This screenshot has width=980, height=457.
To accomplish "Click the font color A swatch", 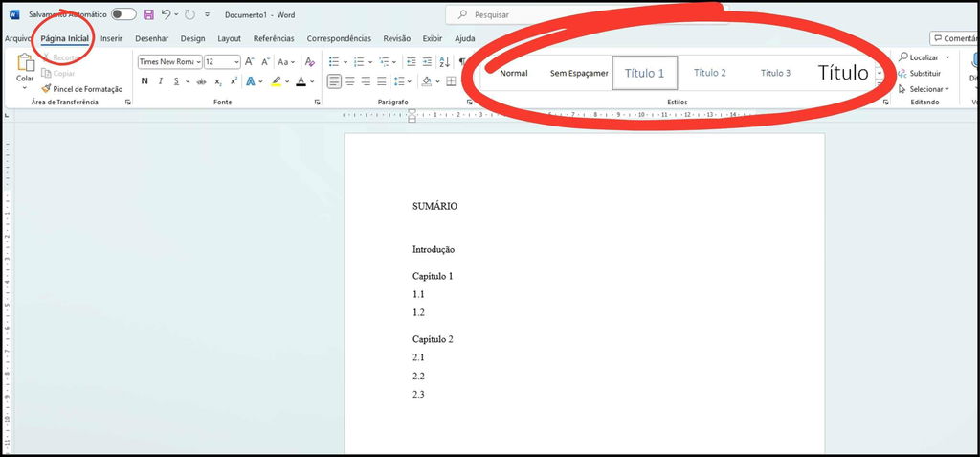I will click(x=301, y=81).
